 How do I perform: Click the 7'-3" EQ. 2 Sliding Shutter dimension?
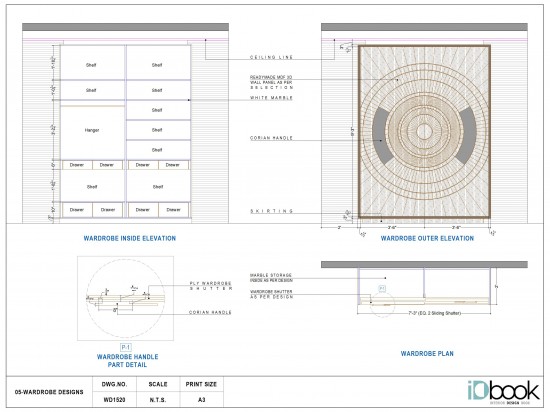click(x=434, y=313)
